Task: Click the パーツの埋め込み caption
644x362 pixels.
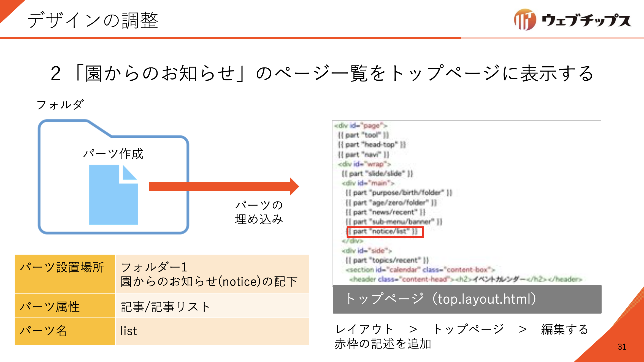Action: coord(259,212)
